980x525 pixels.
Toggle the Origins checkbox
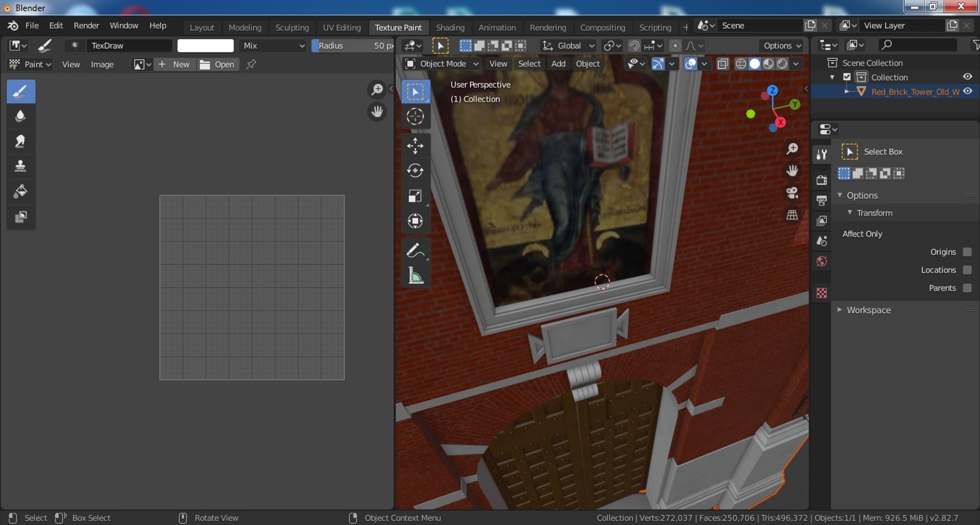point(967,252)
